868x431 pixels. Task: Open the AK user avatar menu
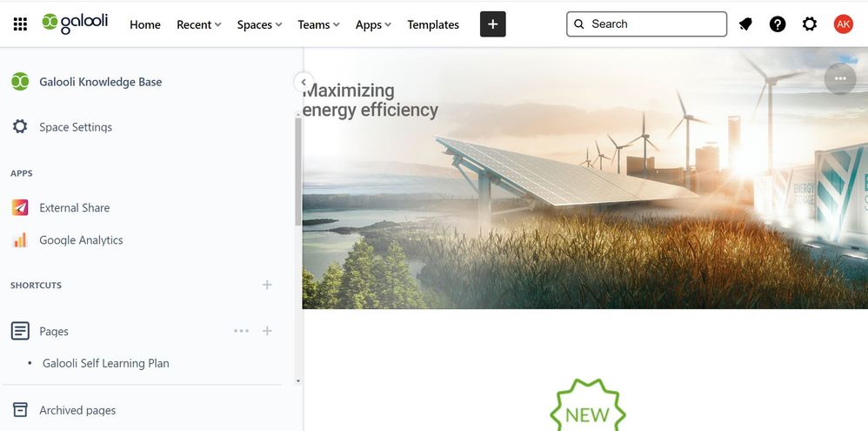click(843, 24)
